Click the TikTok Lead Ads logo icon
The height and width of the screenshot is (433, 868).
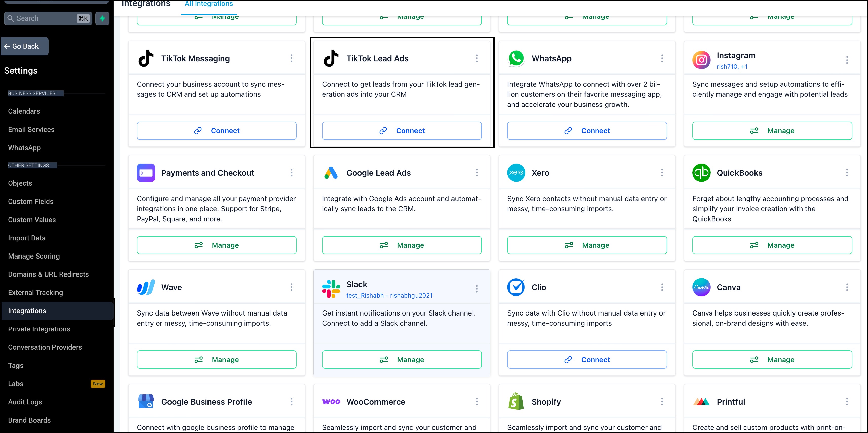[331, 58]
